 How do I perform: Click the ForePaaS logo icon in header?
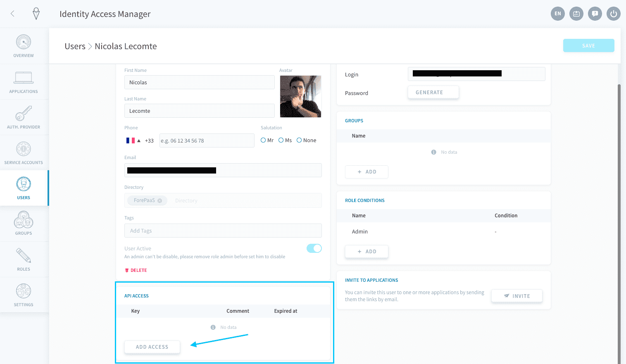click(36, 14)
